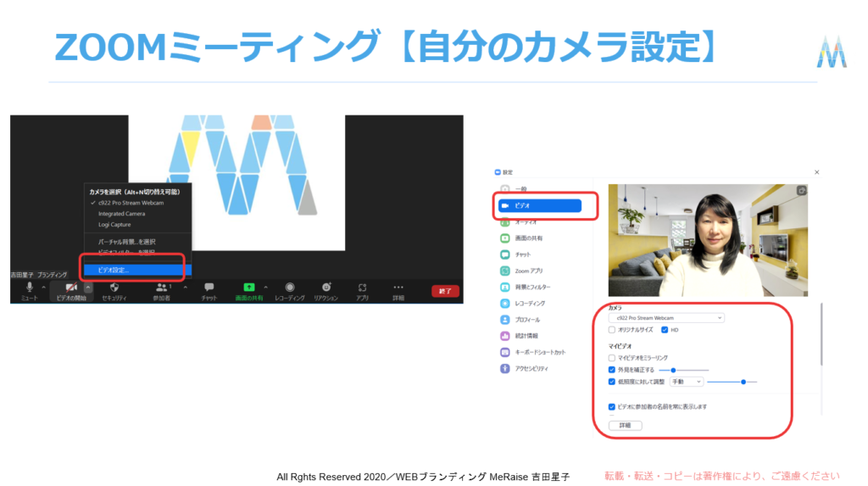Click the 背景とフィルター icon in settings sidebar

click(x=505, y=287)
